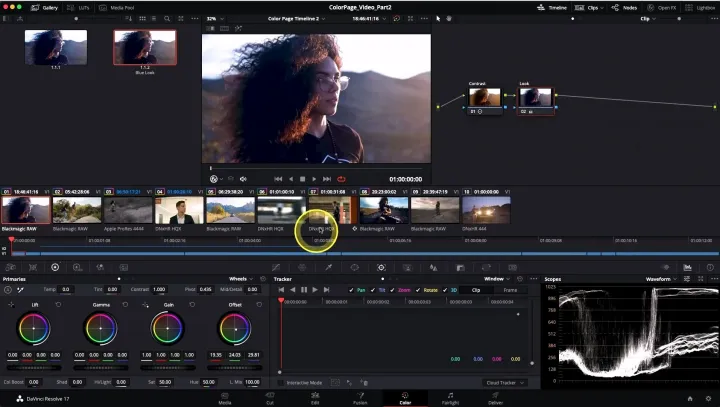Switch Gallery to grid view
This screenshot has height=407, width=720.
[142, 19]
